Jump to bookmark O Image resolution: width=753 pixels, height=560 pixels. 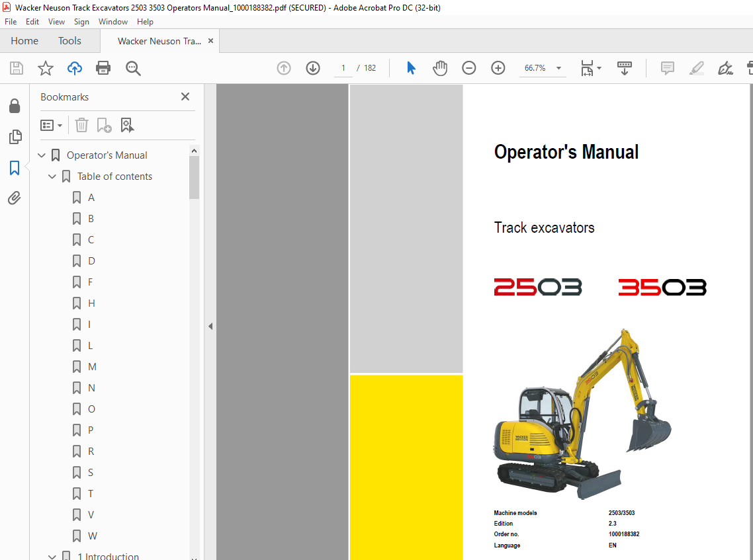91,409
